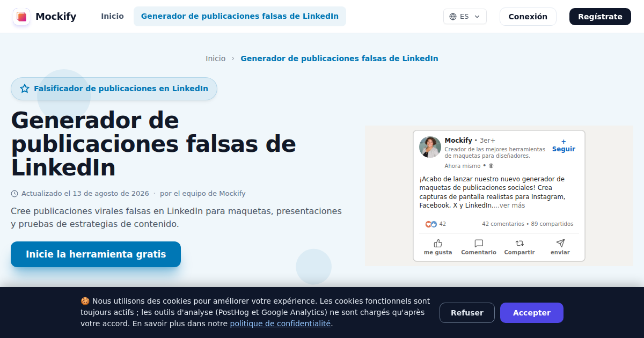Click the reaction icons beside 42

[431, 224]
